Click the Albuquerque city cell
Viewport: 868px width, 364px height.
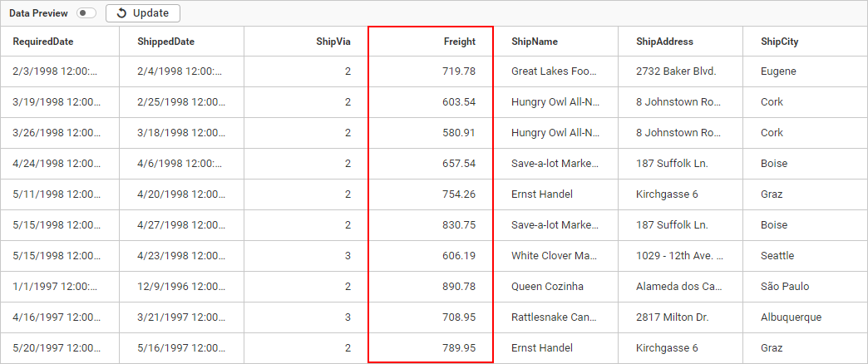point(791,317)
